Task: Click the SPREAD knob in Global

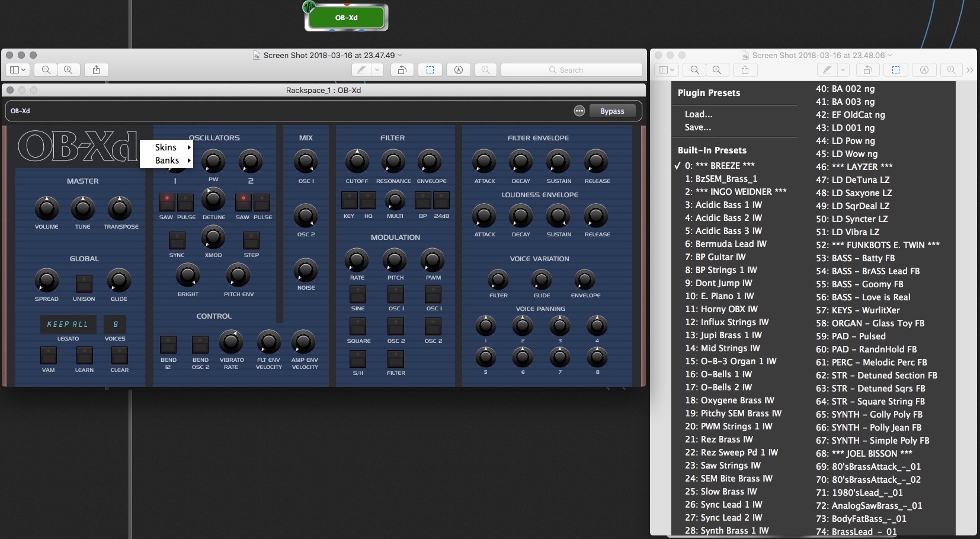Action: [46, 280]
